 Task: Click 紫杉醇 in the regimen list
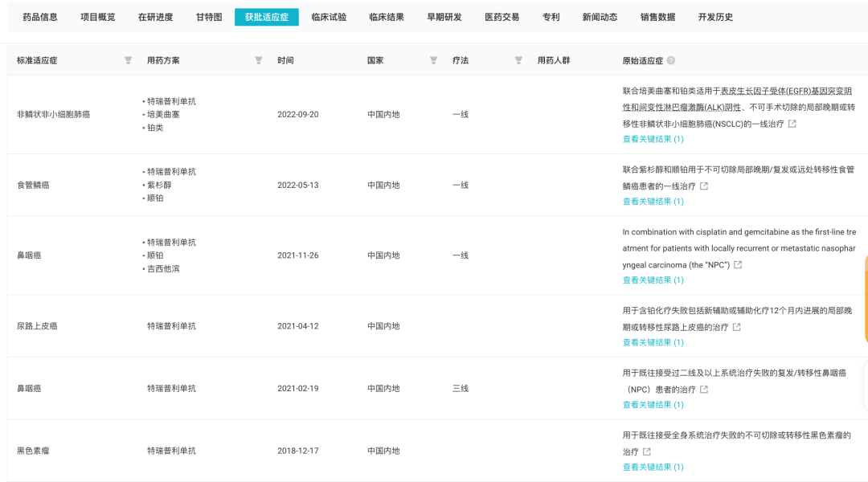[x=159, y=185]
